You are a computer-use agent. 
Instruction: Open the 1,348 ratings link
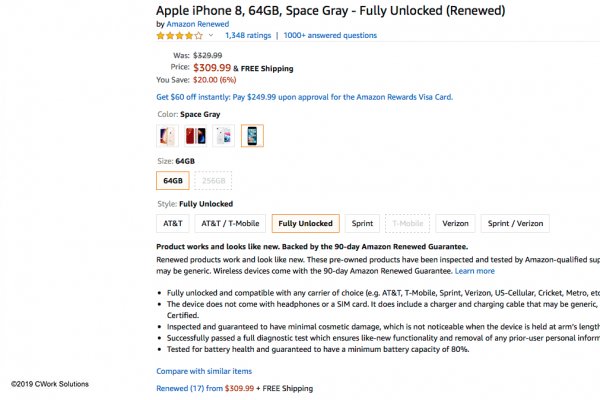click(248, 36)
